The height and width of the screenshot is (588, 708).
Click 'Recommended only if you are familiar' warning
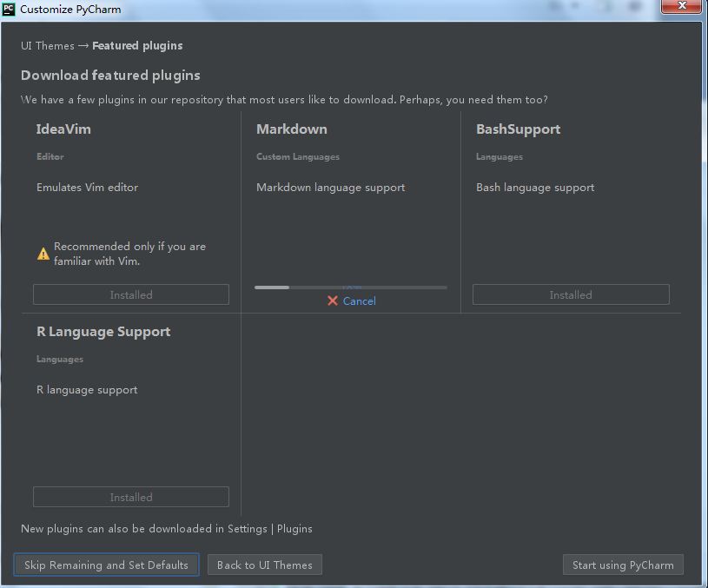[x=129, y=254]
